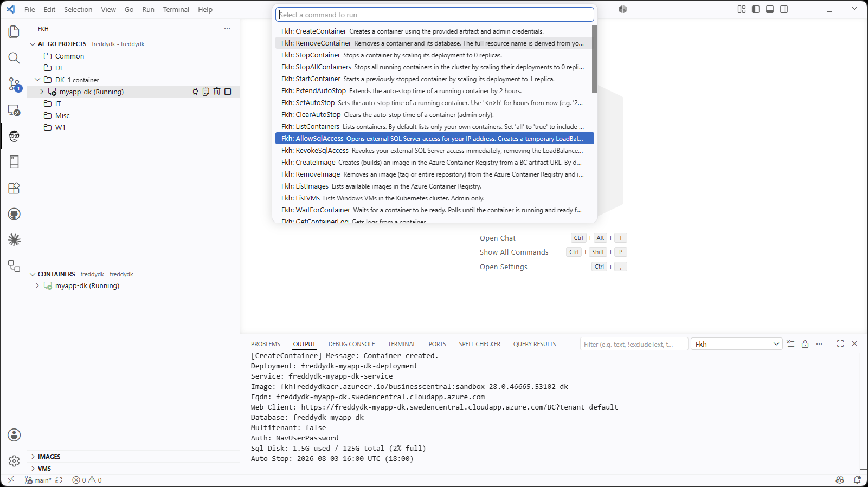Viewport: 868px width, 487px height.
Task: Run Fkh: ExtendAutoStop command
Action: coord(434,91)
